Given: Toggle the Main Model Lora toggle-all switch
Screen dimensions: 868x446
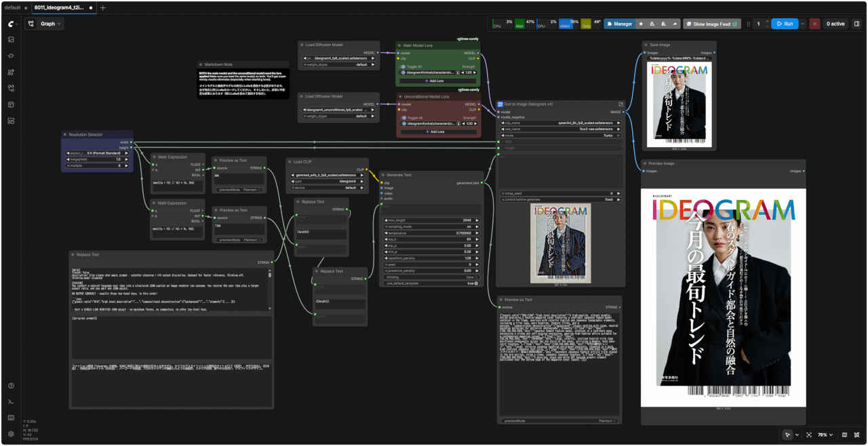Looking at the screenshot, I should (403, 67).
